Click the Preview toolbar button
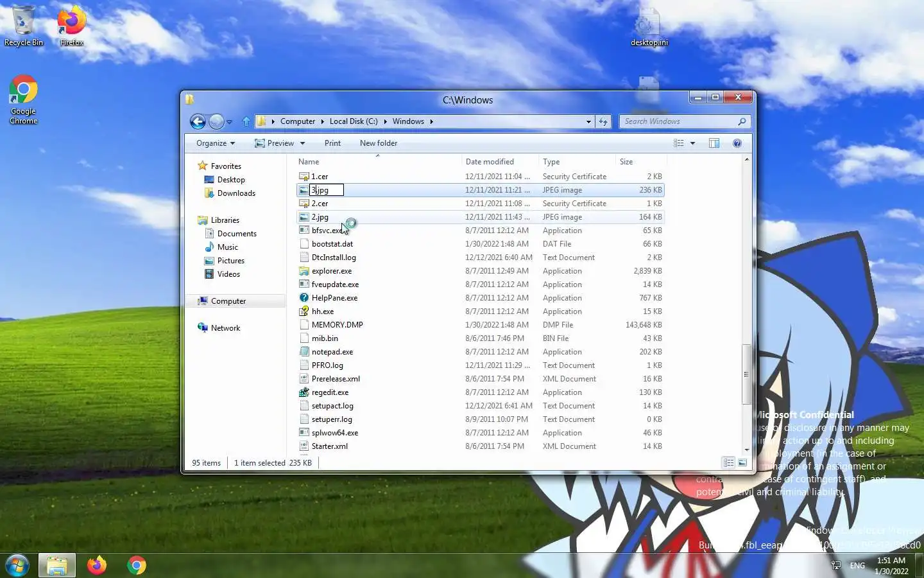Viewport: 924px width, 578px height. coord(274,143)
